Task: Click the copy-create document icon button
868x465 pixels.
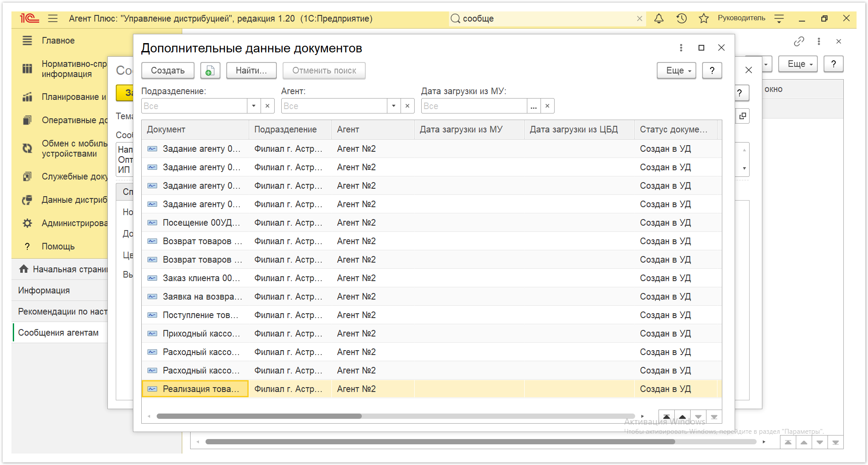Action: [210, 70]
